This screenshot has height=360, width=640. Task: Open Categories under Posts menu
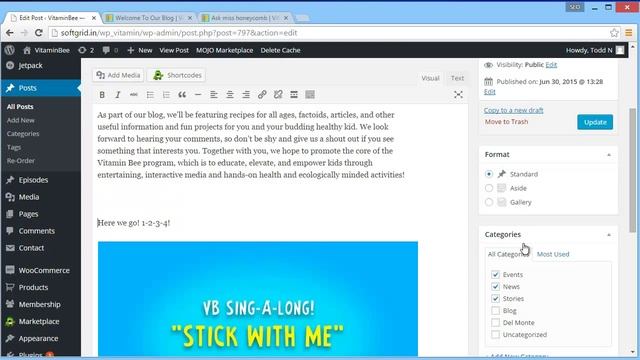(x=23, y=134)
